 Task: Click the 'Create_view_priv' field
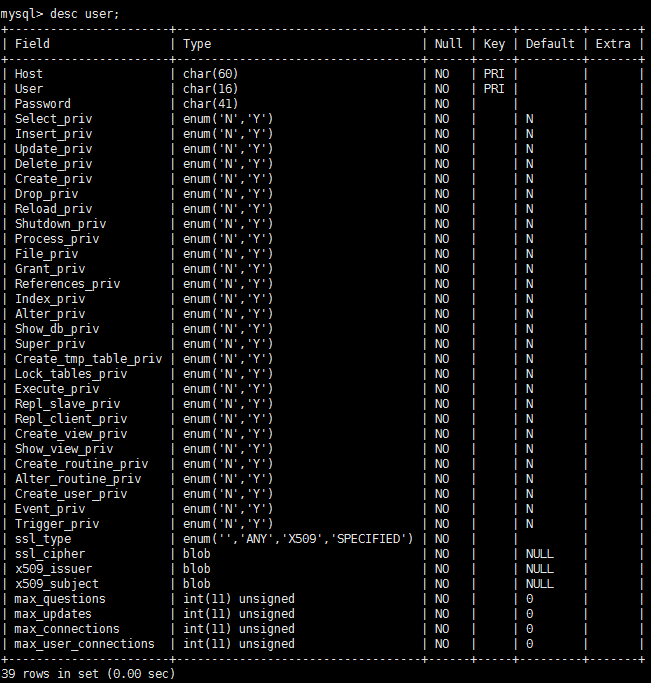point(71,434)
